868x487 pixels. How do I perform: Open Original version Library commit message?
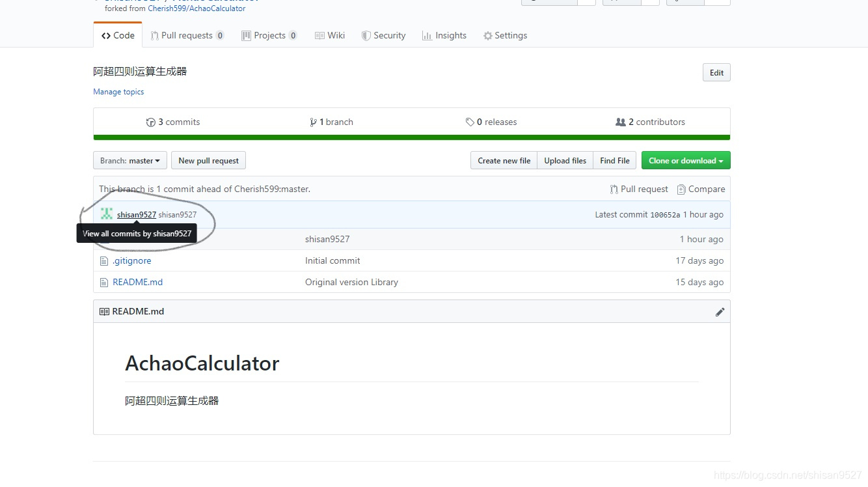[351, 282]
